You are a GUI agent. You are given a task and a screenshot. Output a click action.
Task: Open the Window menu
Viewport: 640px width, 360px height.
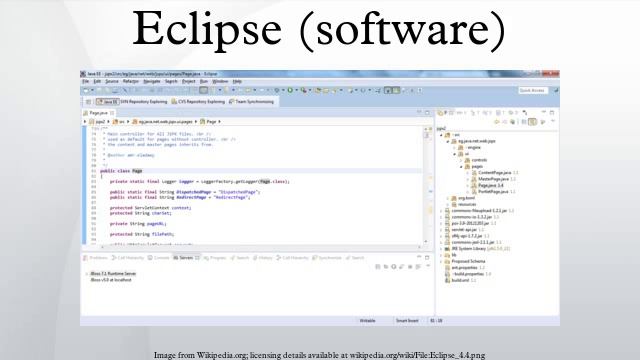coord(220,82)
